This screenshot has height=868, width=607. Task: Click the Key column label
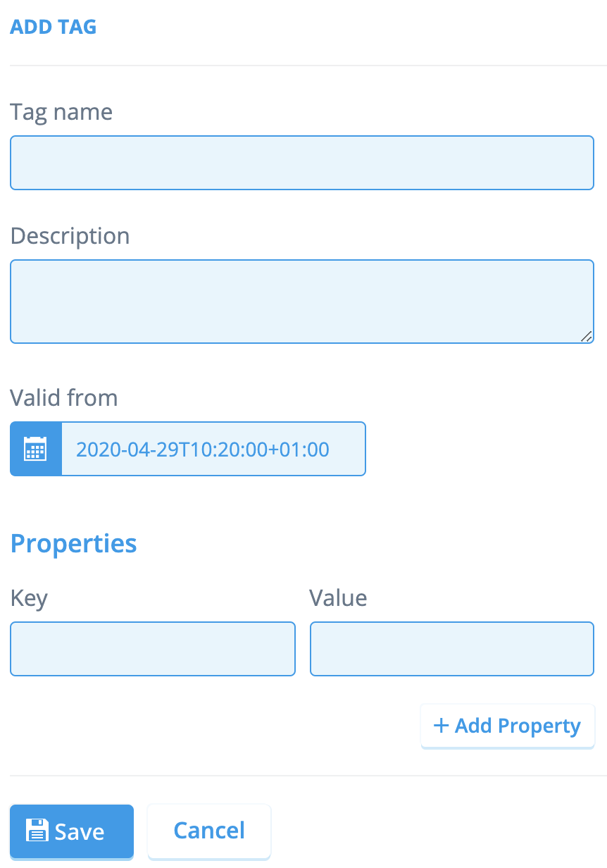[29, 598]
